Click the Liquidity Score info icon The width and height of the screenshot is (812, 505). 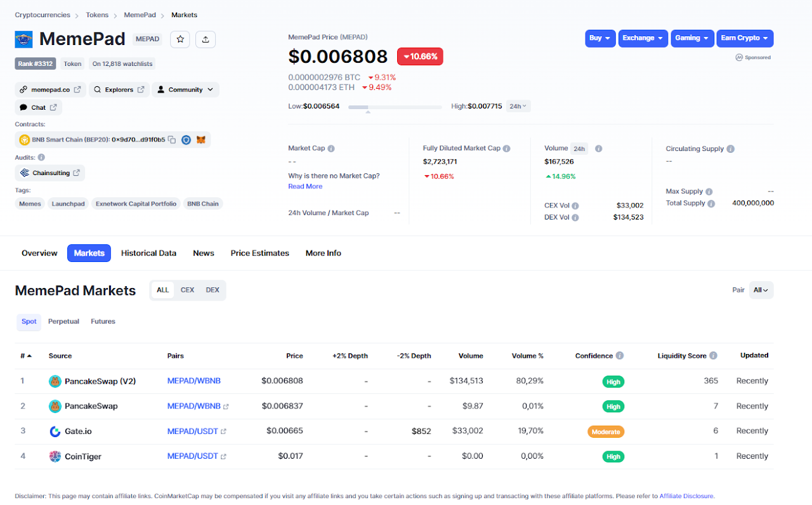[713, 356]
